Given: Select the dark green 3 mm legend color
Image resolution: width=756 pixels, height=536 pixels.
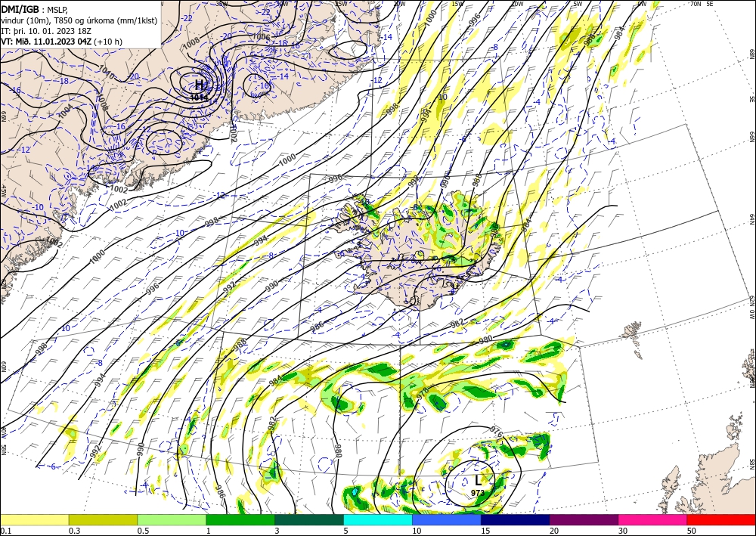Looking at the screenshot, I should click(309, 519).
